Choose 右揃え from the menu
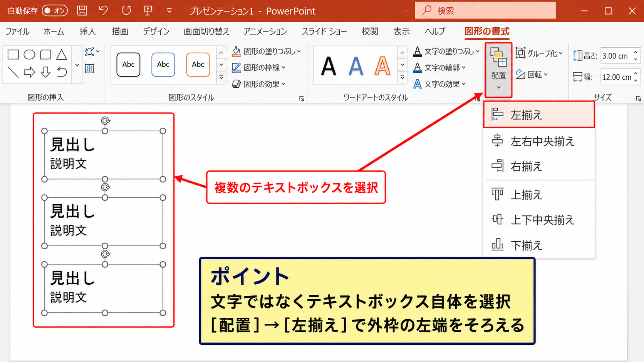 point(539,166)
